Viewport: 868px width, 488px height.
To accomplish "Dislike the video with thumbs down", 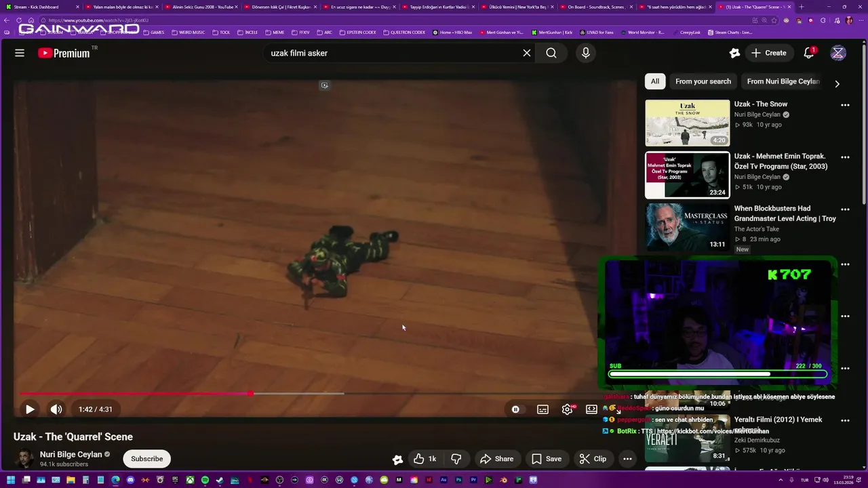I will coord(456,459).
